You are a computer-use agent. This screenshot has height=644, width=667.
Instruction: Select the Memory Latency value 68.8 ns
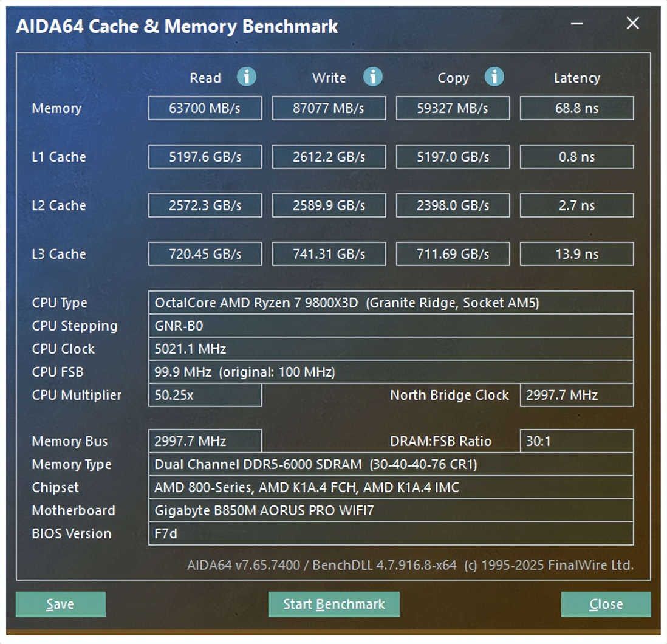pos(577,108)
